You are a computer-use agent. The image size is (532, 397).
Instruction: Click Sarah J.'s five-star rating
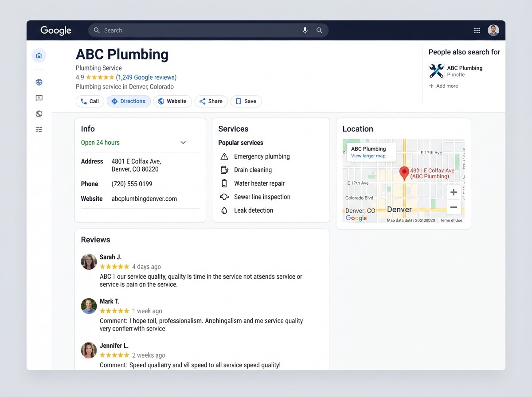click(115, 267)
